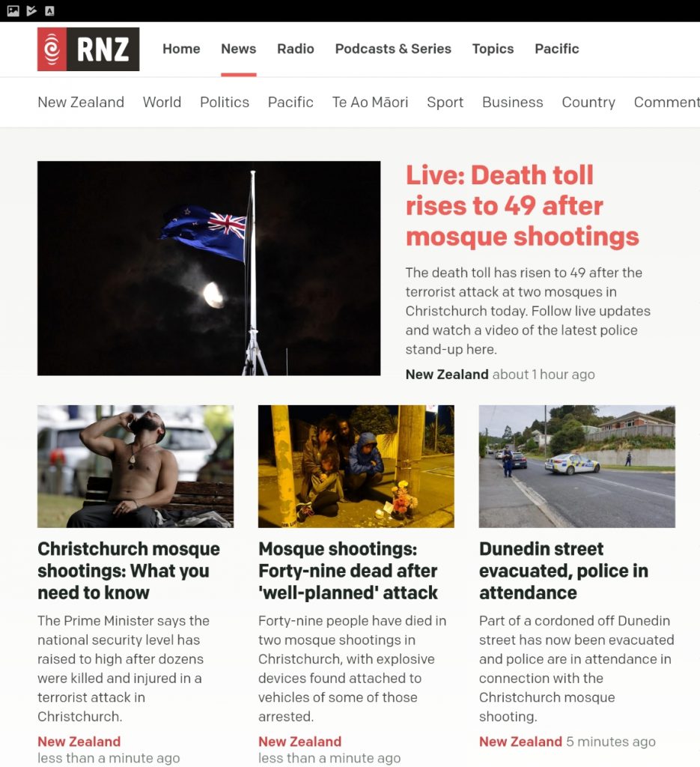Viewport: 700px width, 767px height.
Task: Go to the Radio section
Action: [x=296, y=49]
